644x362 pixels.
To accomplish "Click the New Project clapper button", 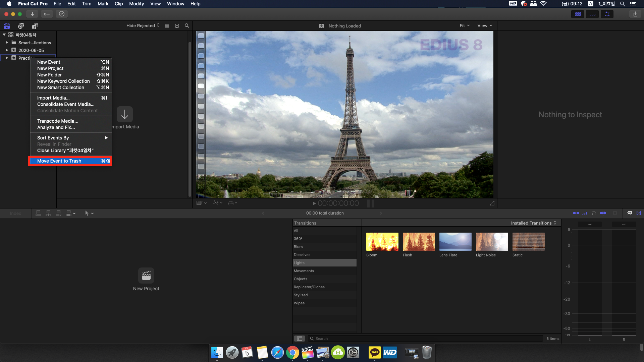I will click(146, 276).
